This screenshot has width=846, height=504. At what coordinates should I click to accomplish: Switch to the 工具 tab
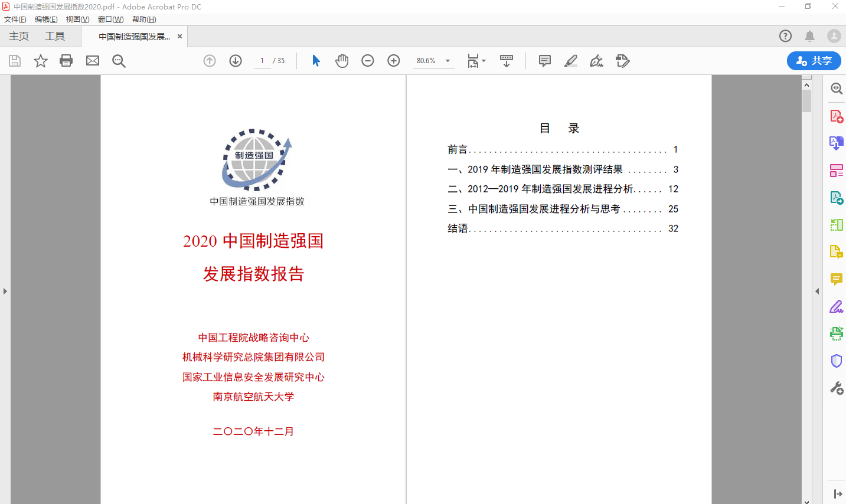[x=55, y=36]
